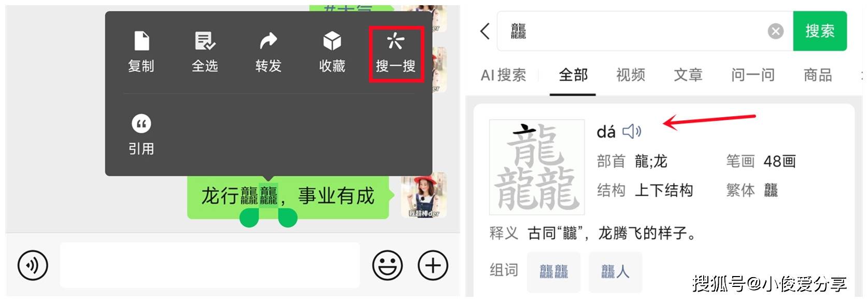Tap the 龘龘 word chip
The image size is (868, 302).
coord(554,271)
